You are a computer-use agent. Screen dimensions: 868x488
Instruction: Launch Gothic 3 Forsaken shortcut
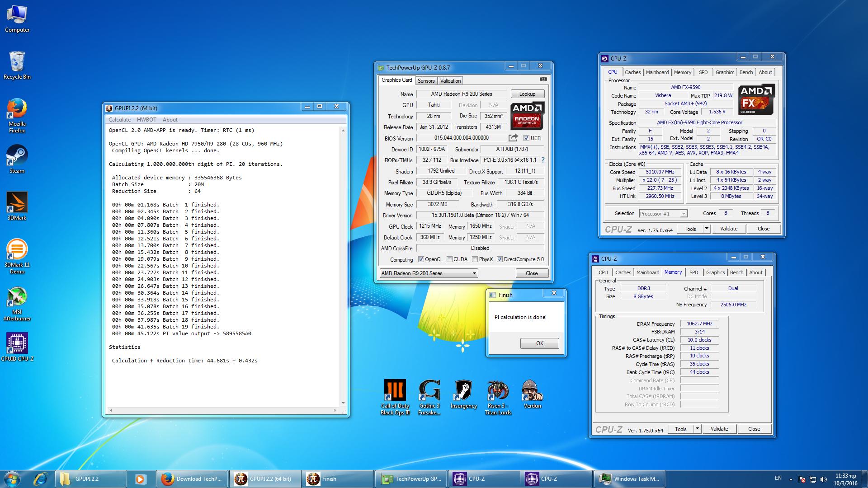(429, 398)
